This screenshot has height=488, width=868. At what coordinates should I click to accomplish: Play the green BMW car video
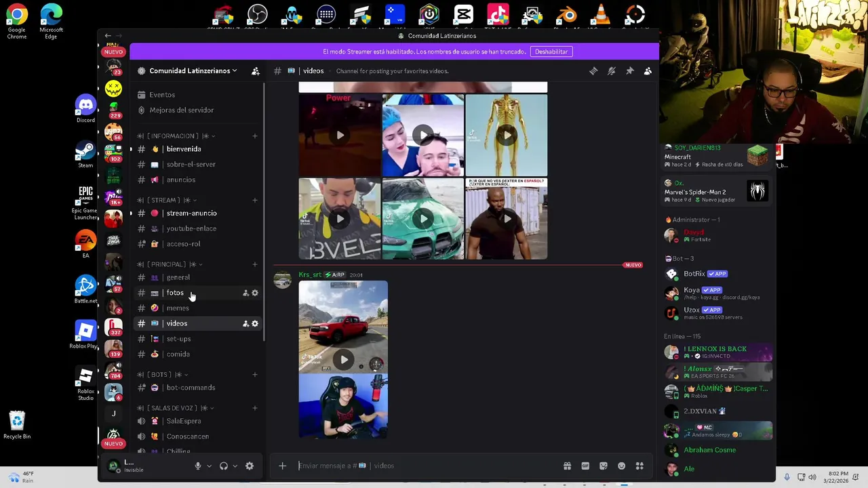point(423,218)
